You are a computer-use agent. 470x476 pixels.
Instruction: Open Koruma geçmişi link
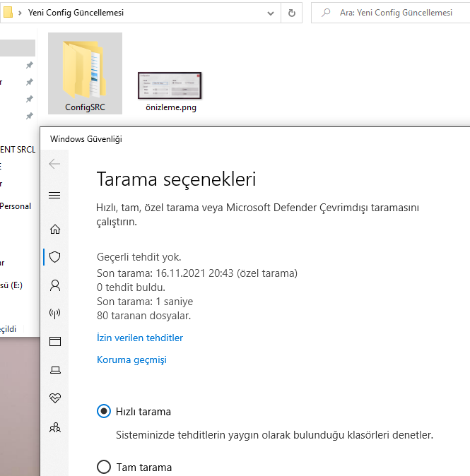coord(131,360)
